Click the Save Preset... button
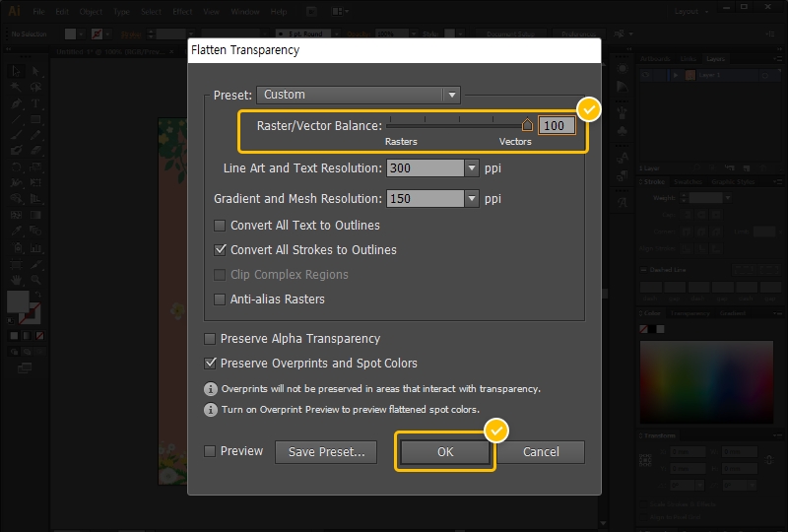 click(326, 452)
